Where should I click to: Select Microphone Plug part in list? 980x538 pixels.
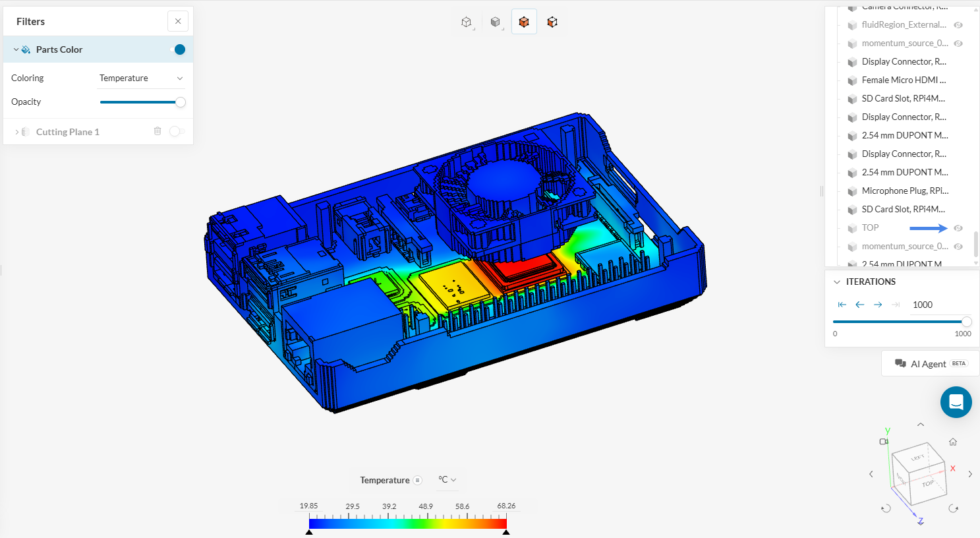click(904, 191)
